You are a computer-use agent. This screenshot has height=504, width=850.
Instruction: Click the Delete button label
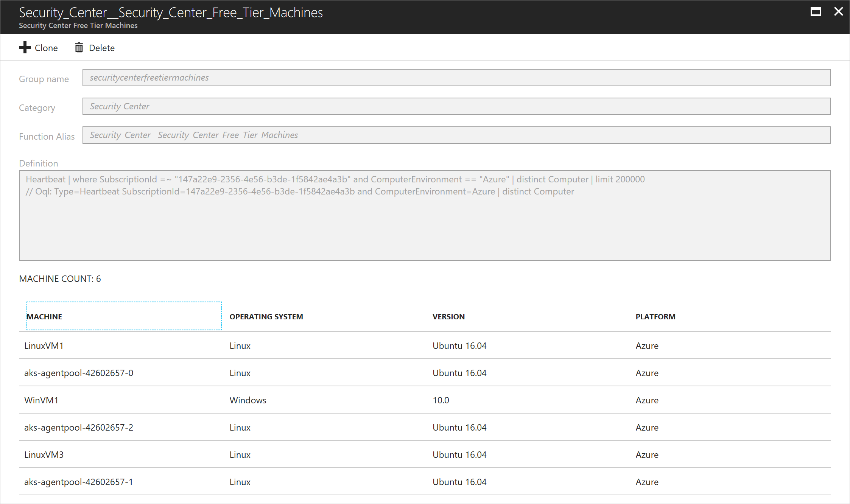tap(102, 48)
